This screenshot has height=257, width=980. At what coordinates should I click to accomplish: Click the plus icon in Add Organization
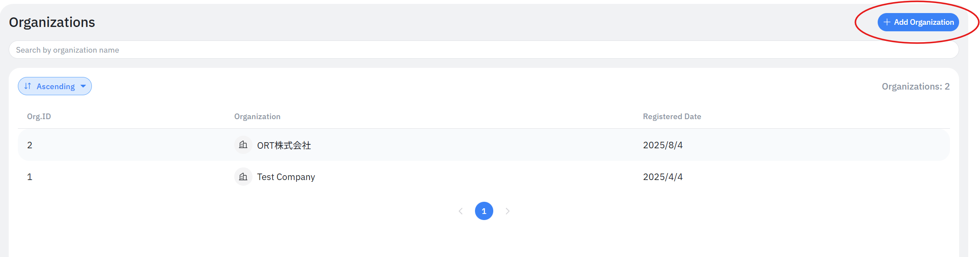tap(887, 22)
